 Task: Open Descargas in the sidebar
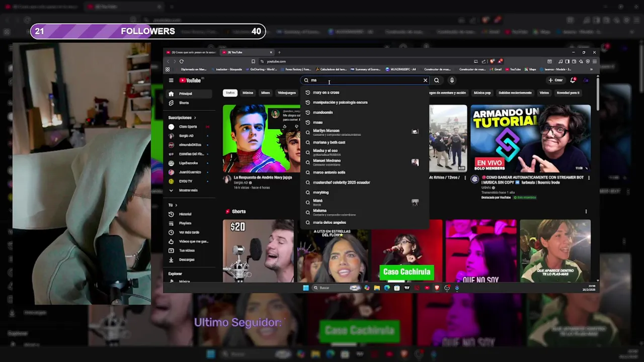[x=188, y=259]
